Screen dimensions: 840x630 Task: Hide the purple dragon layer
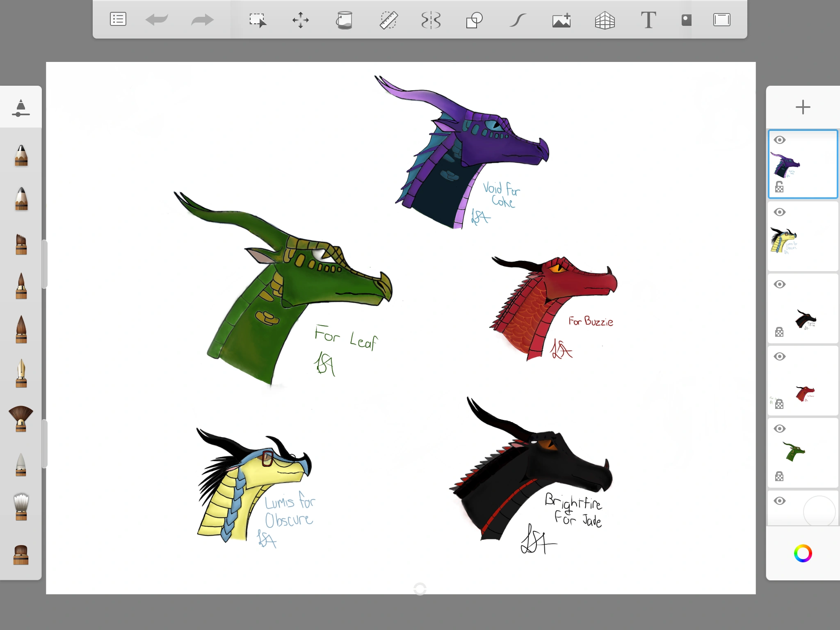pos(780,140)
